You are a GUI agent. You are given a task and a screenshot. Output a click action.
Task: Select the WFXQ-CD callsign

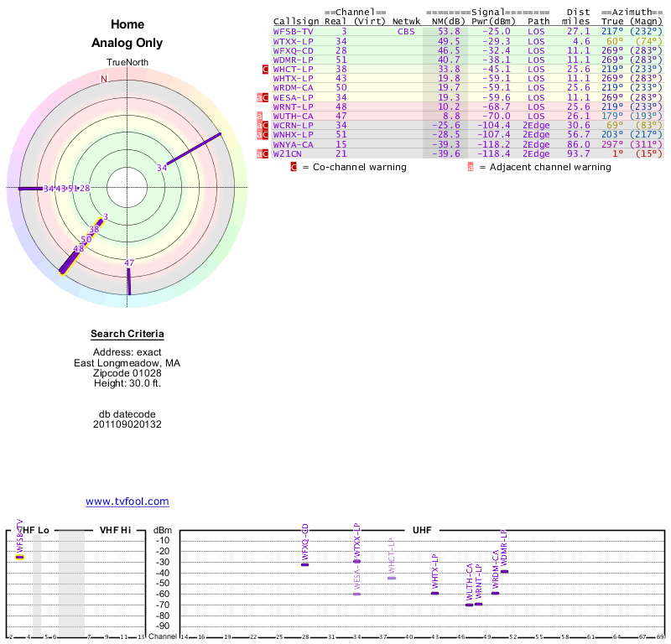coord(293,51)
